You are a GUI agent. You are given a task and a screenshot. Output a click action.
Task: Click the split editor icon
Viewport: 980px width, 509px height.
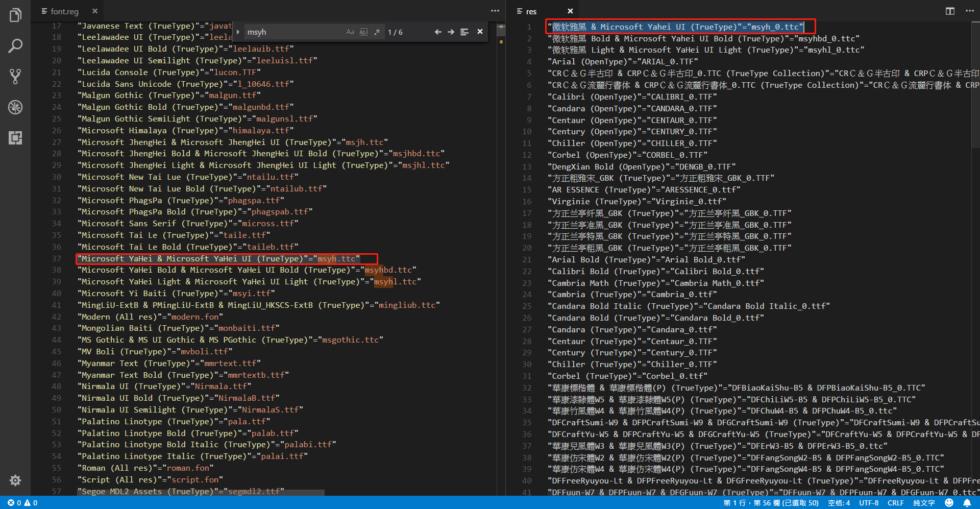tap(950, 11)
